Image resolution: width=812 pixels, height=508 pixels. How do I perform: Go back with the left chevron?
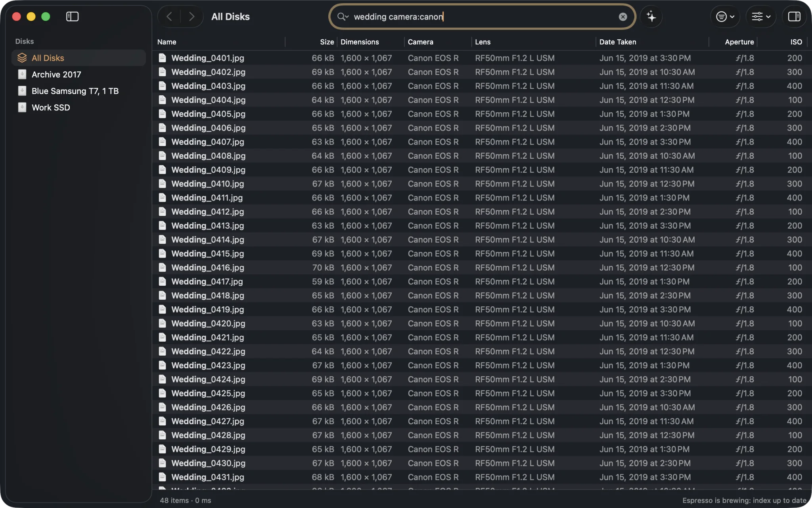169,17
